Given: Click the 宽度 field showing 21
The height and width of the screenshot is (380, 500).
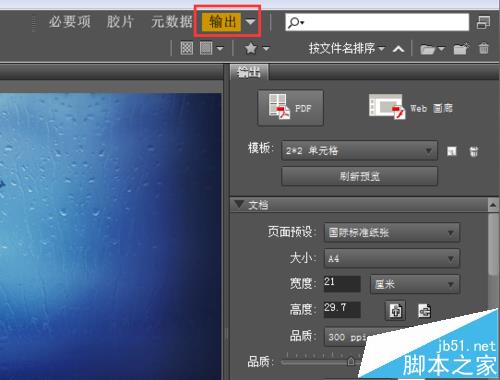Looking at the screenshot, I should (342, 284).
